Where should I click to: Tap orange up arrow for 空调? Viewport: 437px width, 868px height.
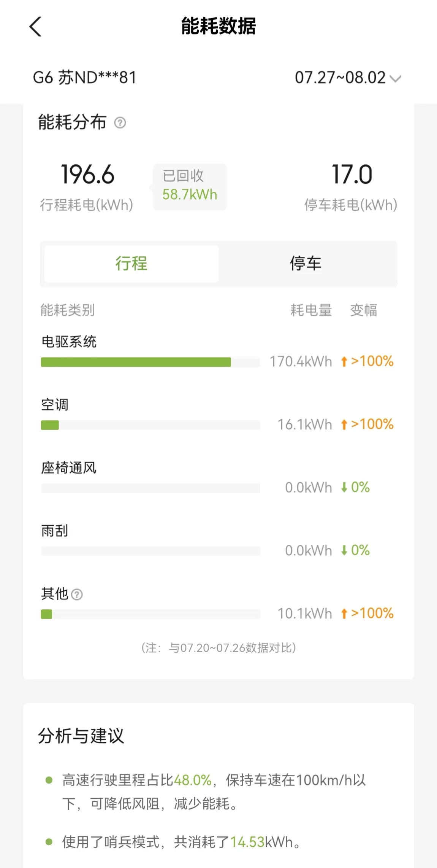(344, 424)
